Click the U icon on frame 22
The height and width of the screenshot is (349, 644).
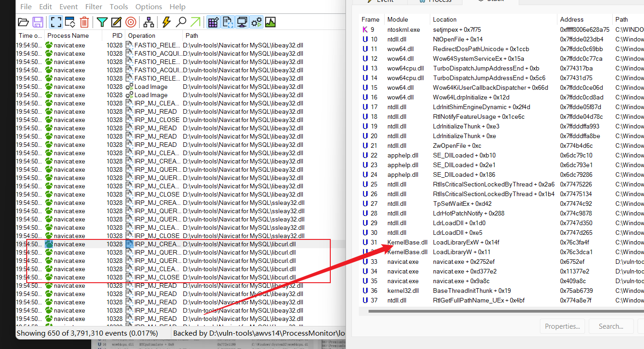point(365,155)
